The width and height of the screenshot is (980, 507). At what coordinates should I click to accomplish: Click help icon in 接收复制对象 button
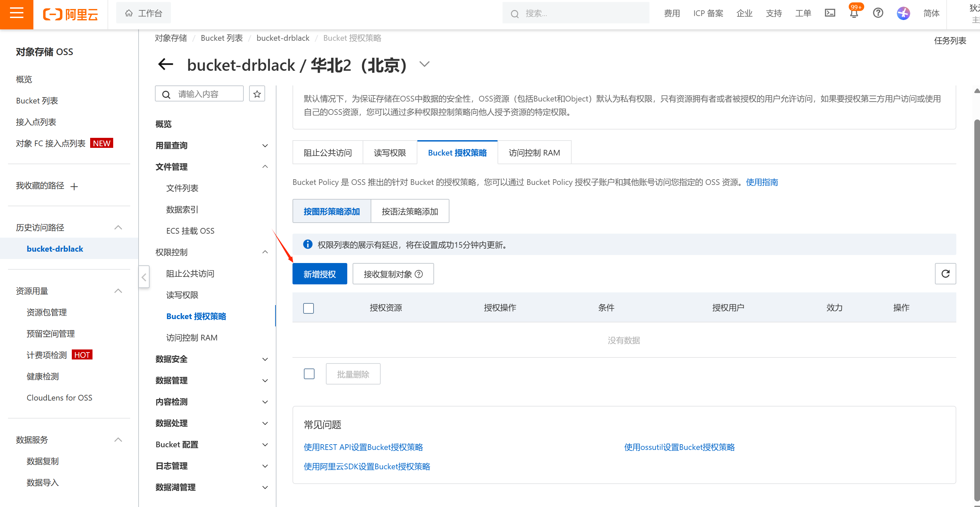point(419,274)
